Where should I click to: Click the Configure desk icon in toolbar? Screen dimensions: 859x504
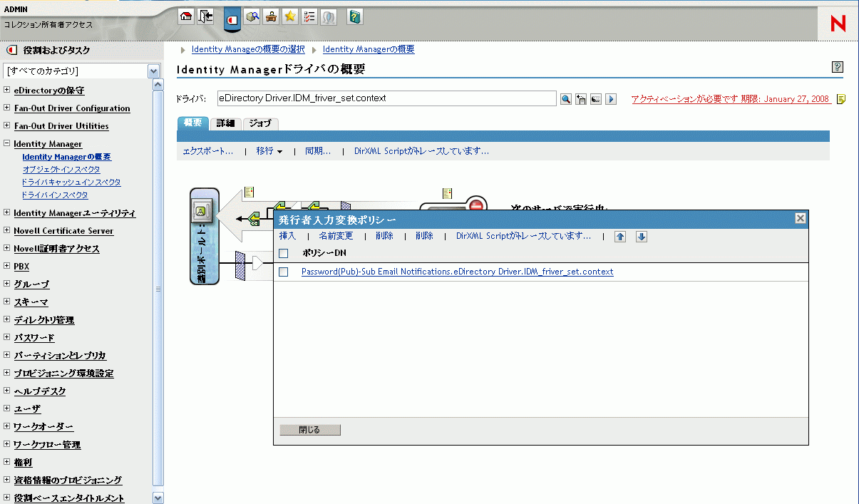pyautogui.click(x=271, y=17)
